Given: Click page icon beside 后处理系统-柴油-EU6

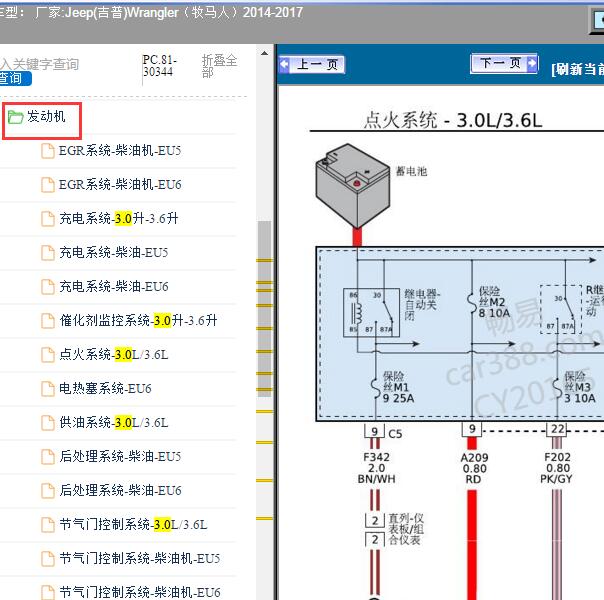Looking at the screenshot, I should coord(48,491).
